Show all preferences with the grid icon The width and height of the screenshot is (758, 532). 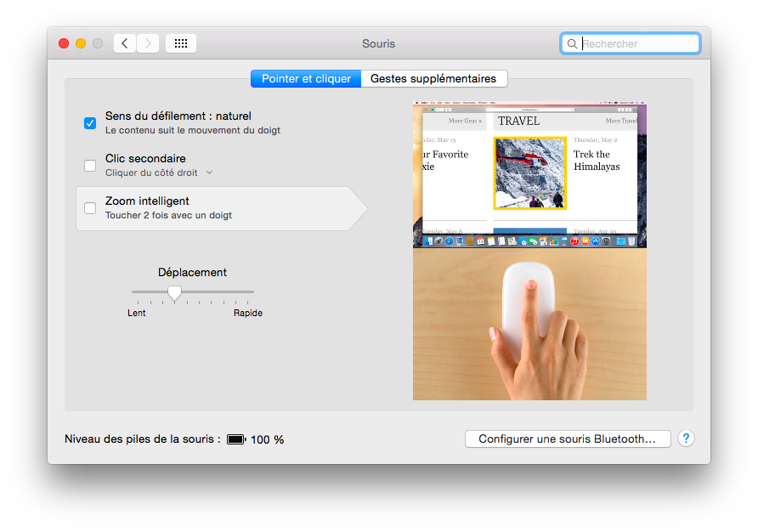[181, 43]
